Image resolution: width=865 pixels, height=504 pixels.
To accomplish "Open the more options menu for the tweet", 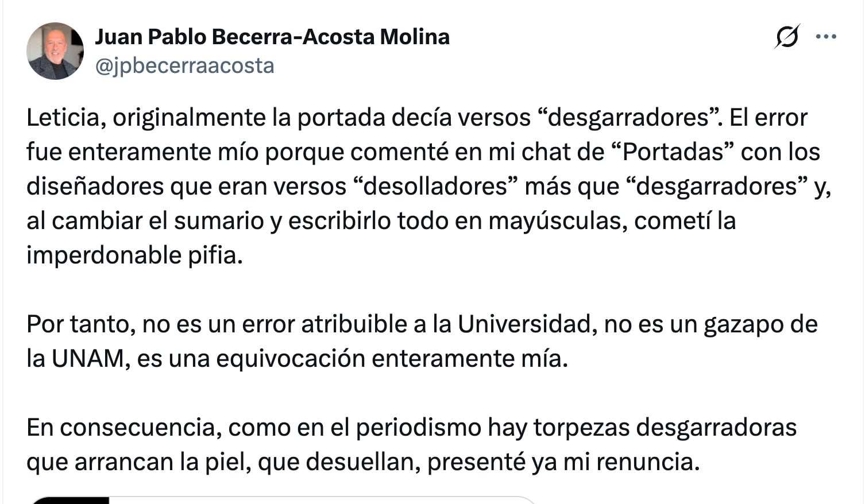I will pyautogui.click(x=826, y=36).
